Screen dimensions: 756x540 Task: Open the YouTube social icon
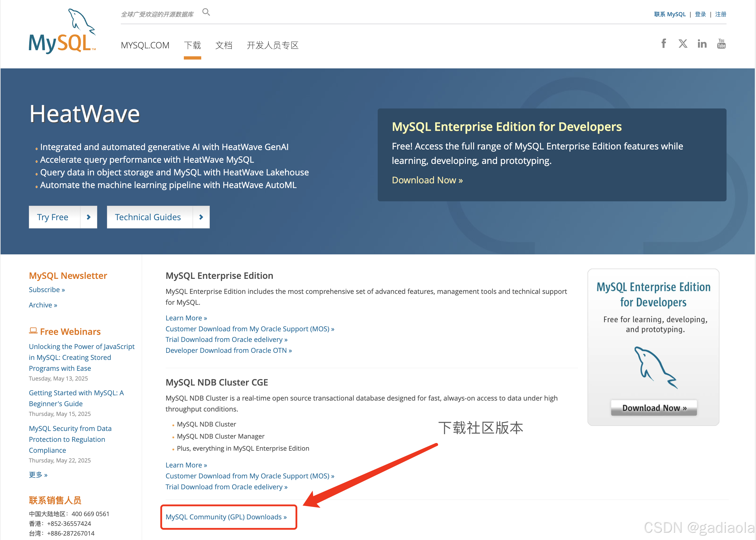pos(721,44)
